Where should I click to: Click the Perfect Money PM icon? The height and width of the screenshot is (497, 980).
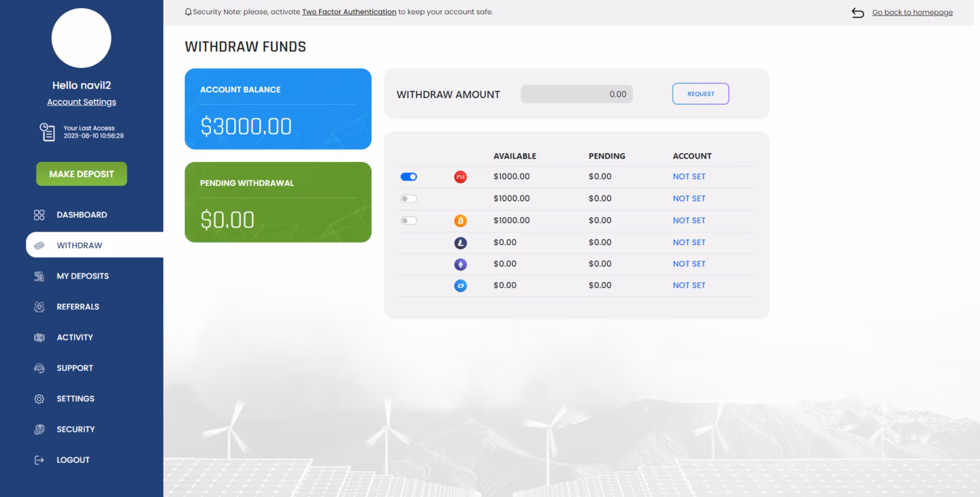pos(460,177)
